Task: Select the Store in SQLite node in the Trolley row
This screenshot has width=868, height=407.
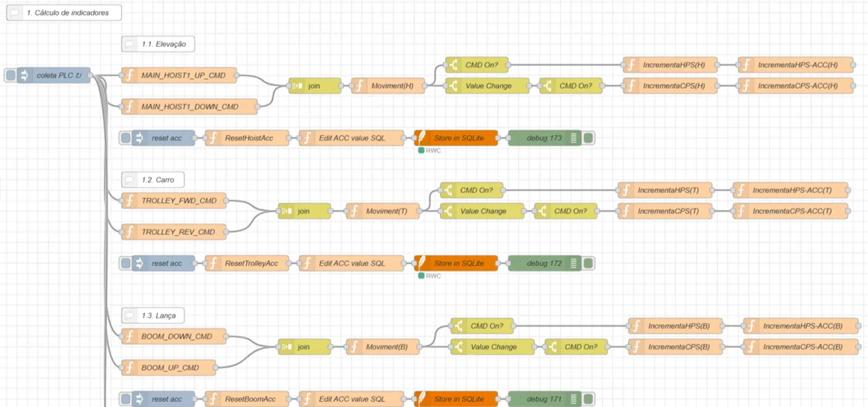Action: click(456, 264)
